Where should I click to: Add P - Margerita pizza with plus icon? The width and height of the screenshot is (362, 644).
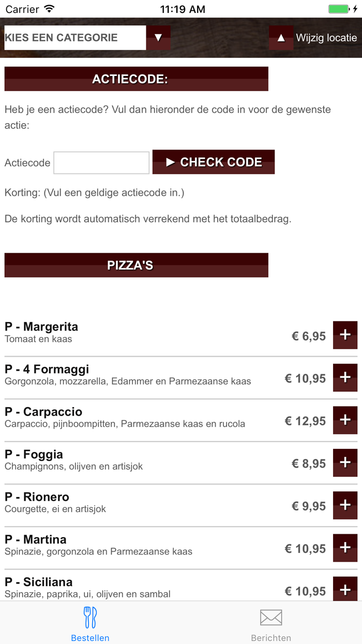point(345,335)
